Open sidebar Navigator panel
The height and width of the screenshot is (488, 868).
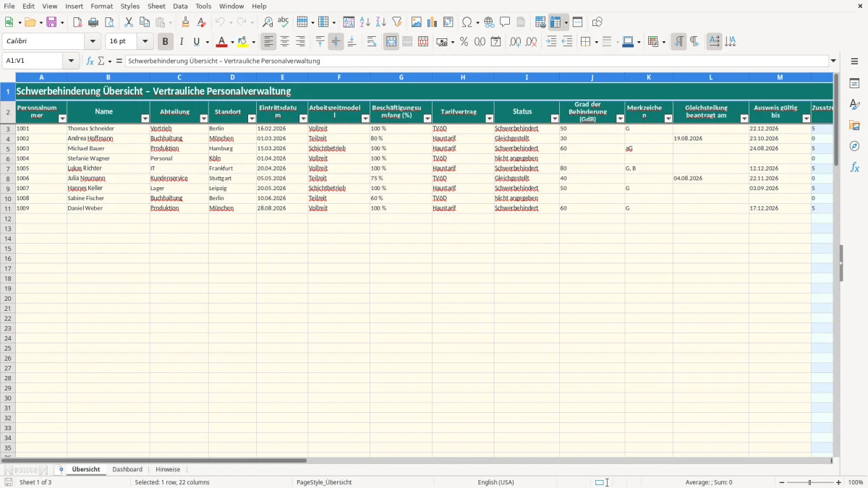click(x=854, y=147)
